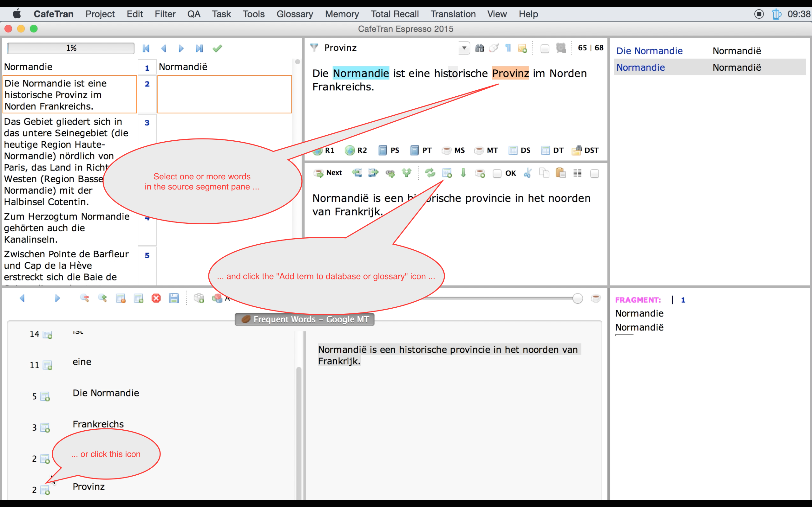Toggle the OK checkbox
This screenshot has height=507, width=812.
click(497, 173)
